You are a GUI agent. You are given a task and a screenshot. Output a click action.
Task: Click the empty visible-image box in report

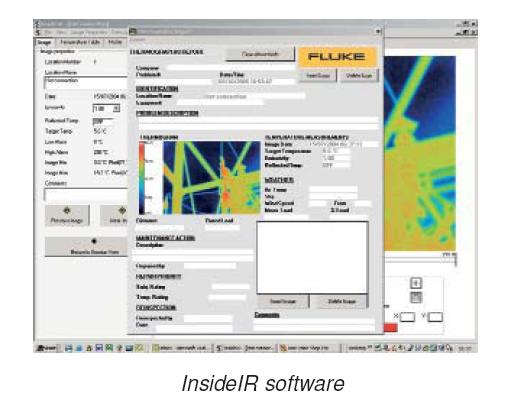point(312,257)
